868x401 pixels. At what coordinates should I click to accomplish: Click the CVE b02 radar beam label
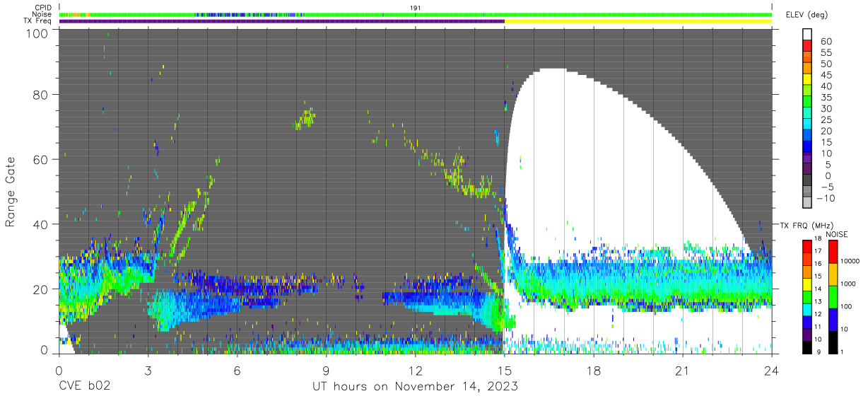pyautogui.click(x=84, y=387)
